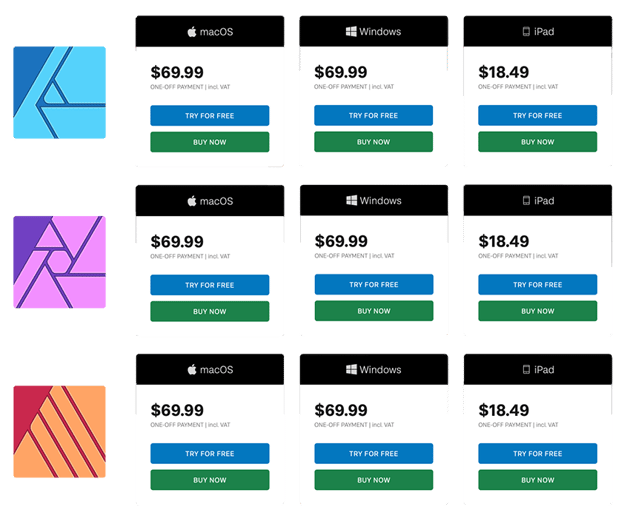Viewport: 630px width, 518px height.
Task: Try Affinity Publisher for free on Windows
Action: pos(374,453)
